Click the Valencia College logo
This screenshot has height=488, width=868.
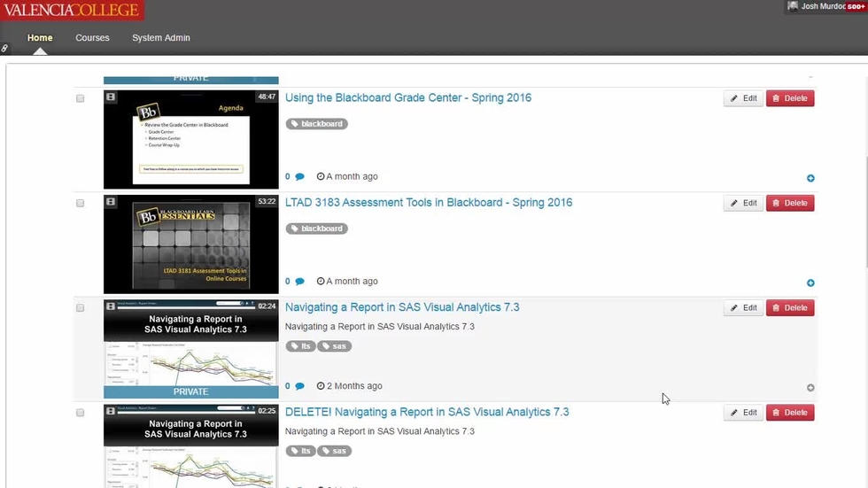coord(72,10)
